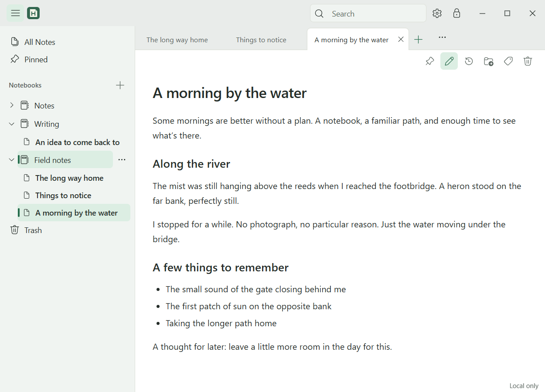The width and height of the screenshot is (545, 392).
Task: Move note to another notebook folder icon
Action: point(488,61)
